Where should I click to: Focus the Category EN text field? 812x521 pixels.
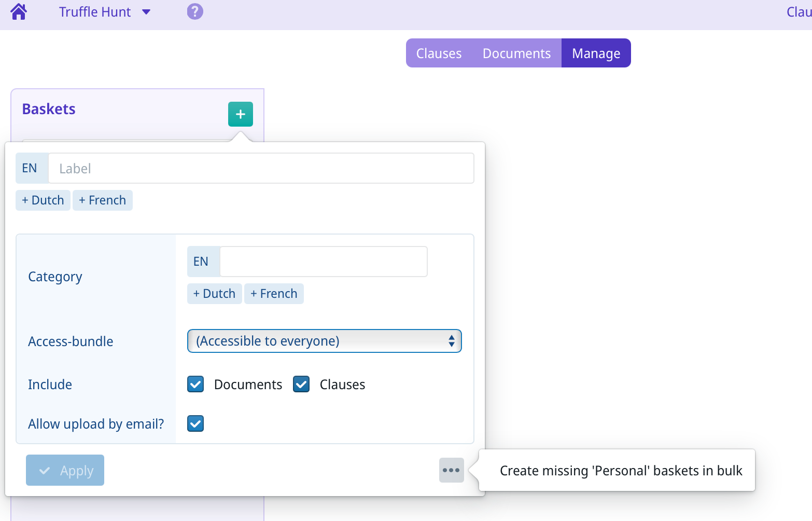point(323,262)
